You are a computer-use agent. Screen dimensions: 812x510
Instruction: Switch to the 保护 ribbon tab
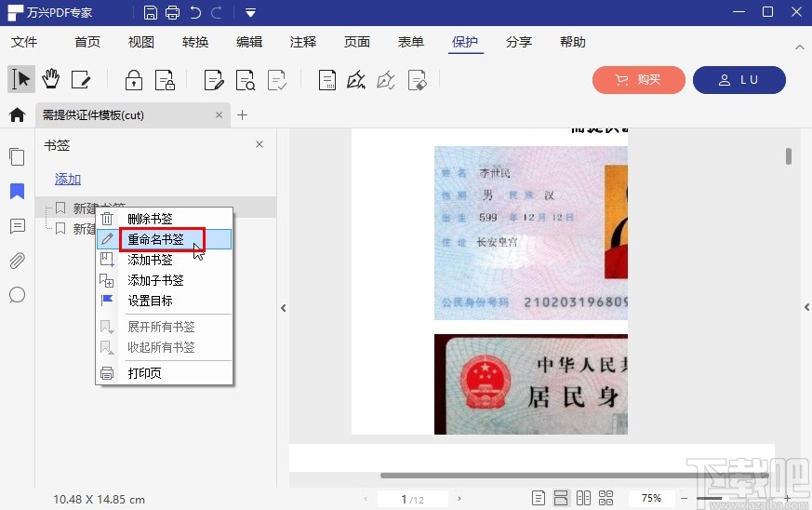tap(464, 42)
